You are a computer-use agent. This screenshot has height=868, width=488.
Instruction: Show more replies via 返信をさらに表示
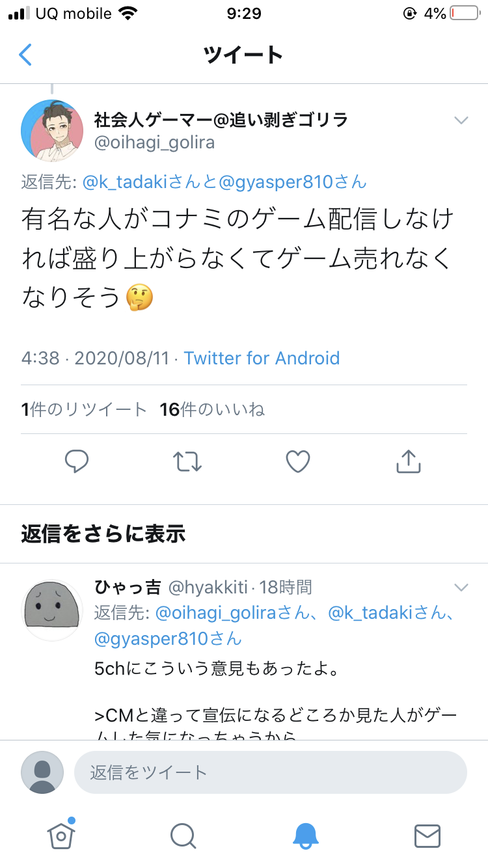tap(103, 534)
